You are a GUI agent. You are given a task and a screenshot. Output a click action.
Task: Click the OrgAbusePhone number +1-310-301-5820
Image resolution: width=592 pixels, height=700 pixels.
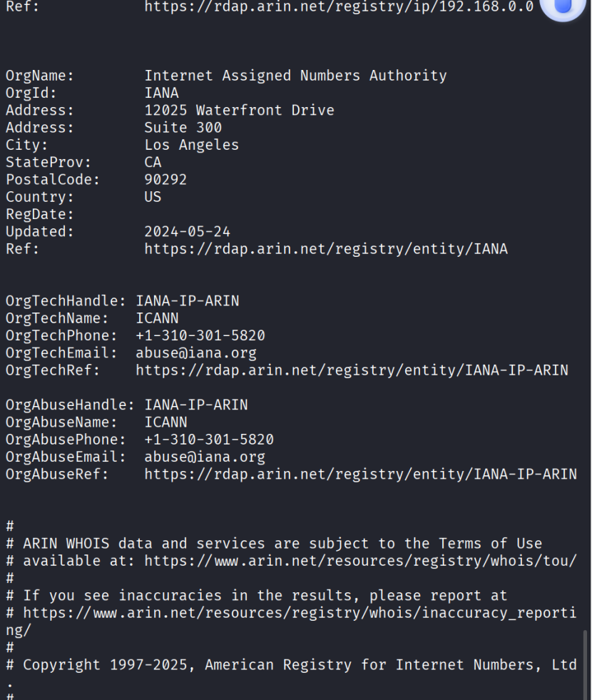pyautogui.click(x=209, y=439)
